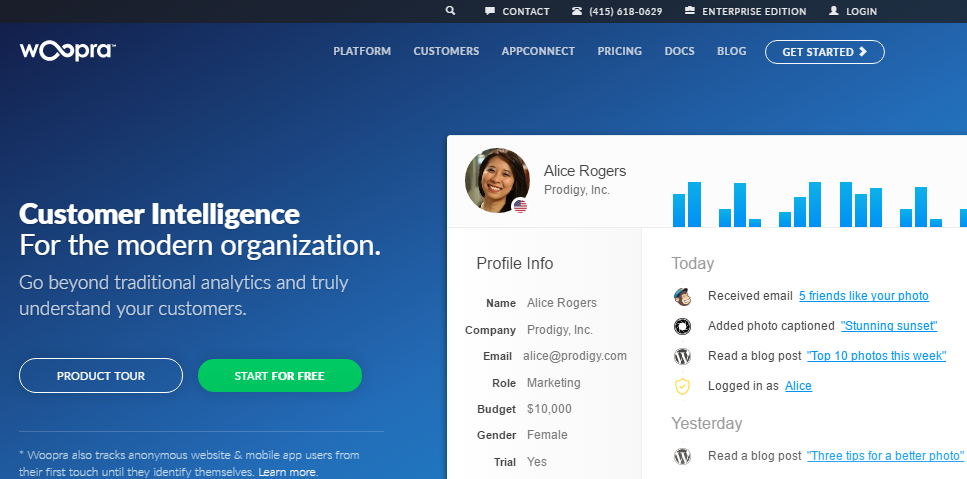Viewport: 967px width, 479px height.
Task: Click the briefcase icon beside Enterprise Edition
Action: point(689,11)
